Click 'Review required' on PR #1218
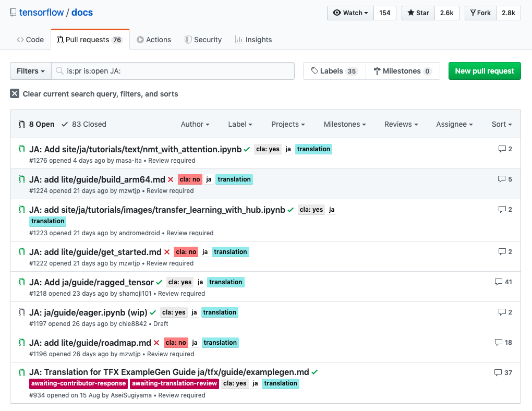This screenshot has width=532, height=411. click(x=182, y=294)
